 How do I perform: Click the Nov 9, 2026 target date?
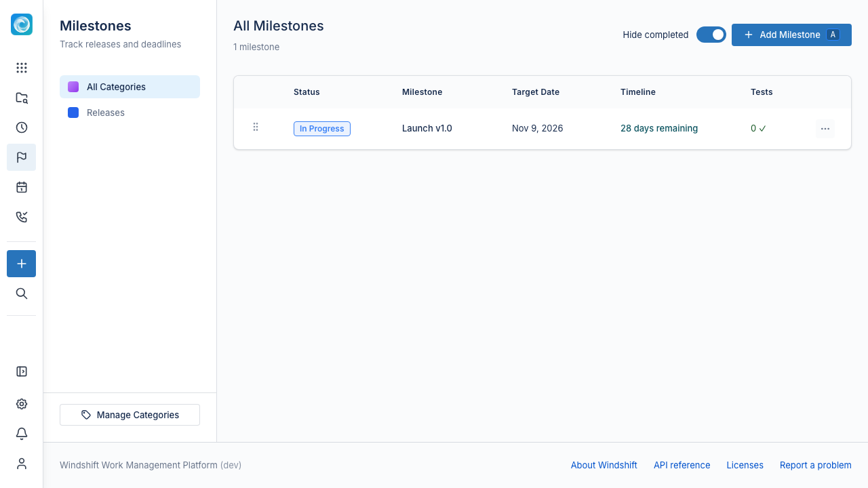pos(538,128)
